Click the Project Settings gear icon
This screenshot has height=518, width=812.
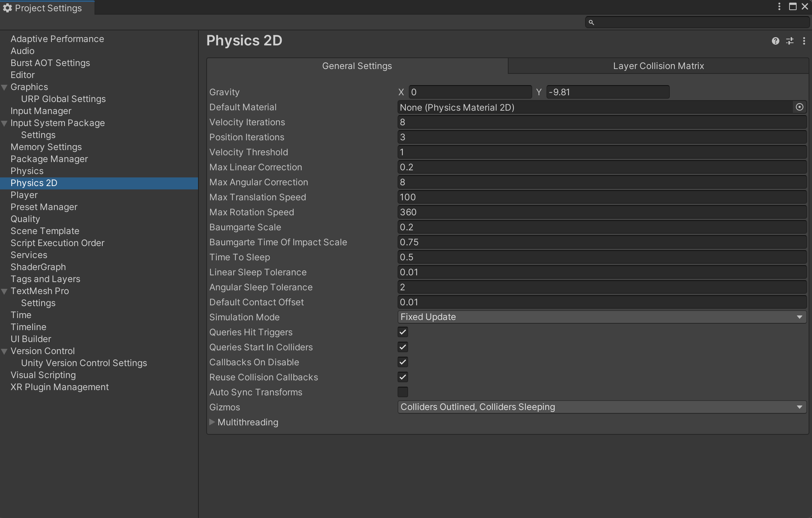click(x=7, y=8)
